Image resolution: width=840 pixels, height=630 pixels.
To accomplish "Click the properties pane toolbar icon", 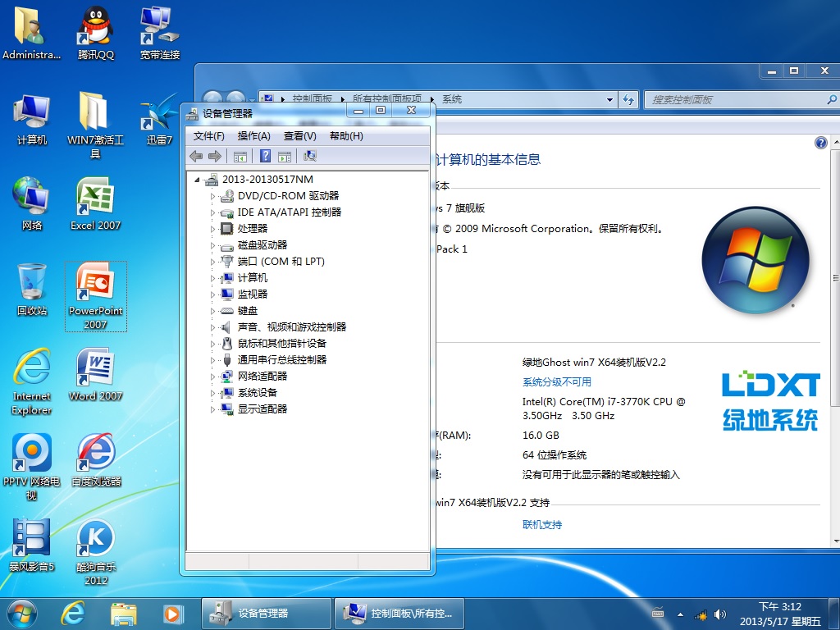I will [x=285, y=156].
